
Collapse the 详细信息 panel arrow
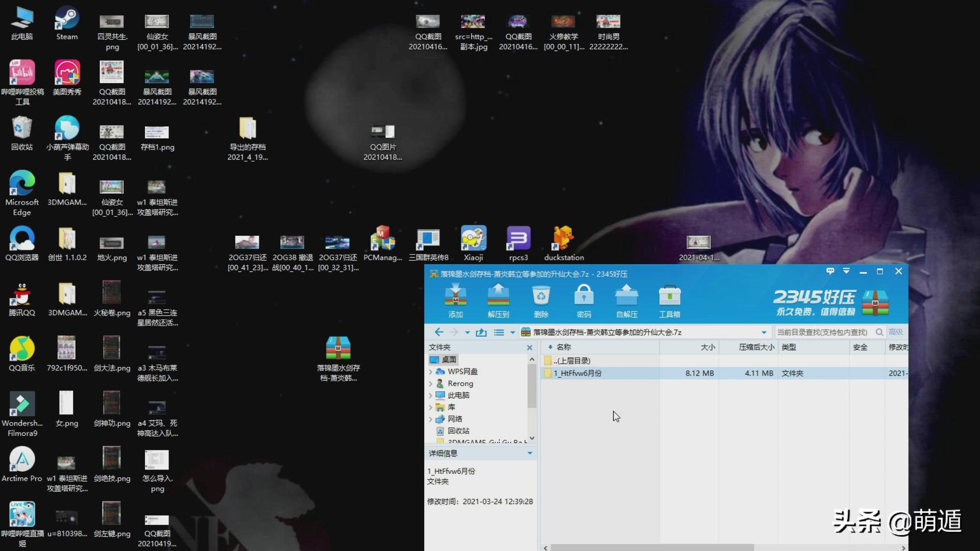click(x=530, y=453)
